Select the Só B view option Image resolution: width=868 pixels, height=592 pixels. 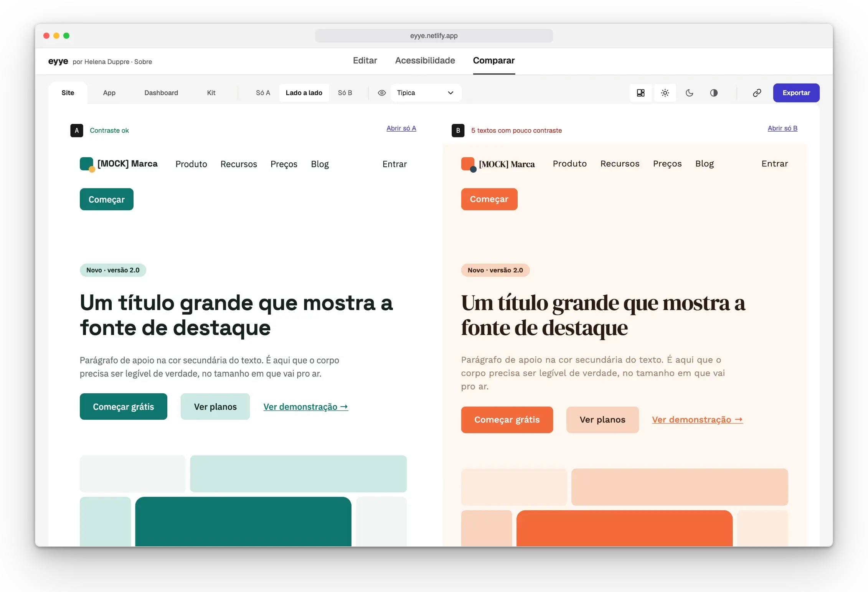[345, 93]
